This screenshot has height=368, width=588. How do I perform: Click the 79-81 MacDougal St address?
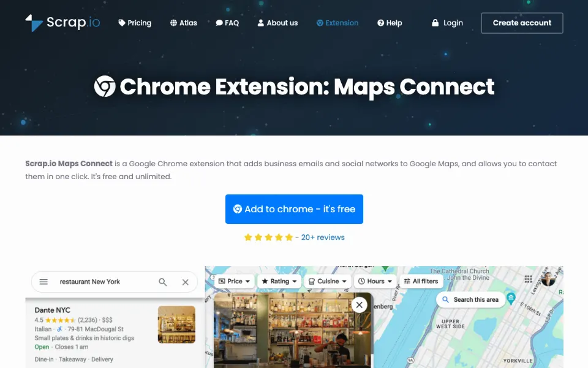96,329
